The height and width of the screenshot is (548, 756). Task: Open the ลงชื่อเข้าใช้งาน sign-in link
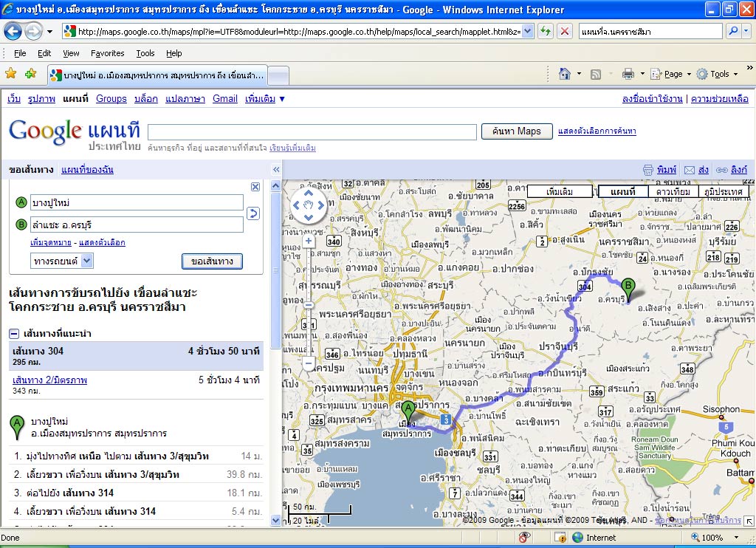click(653, 98)
